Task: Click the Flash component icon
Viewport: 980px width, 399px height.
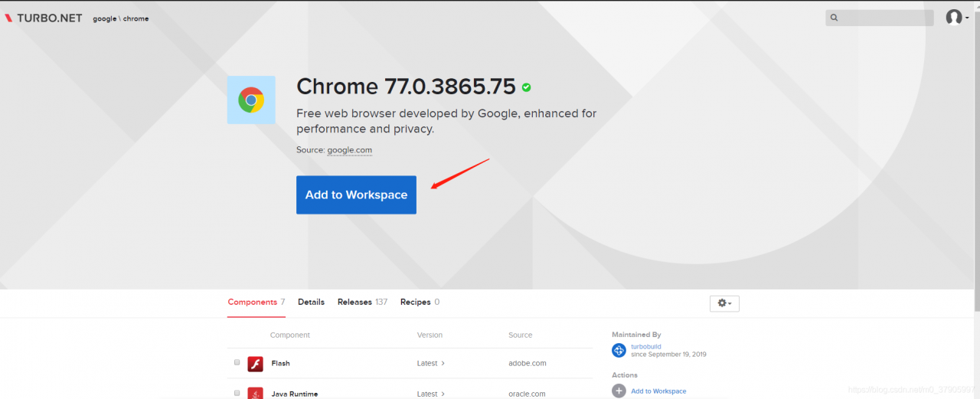Action: click(255, 364)
